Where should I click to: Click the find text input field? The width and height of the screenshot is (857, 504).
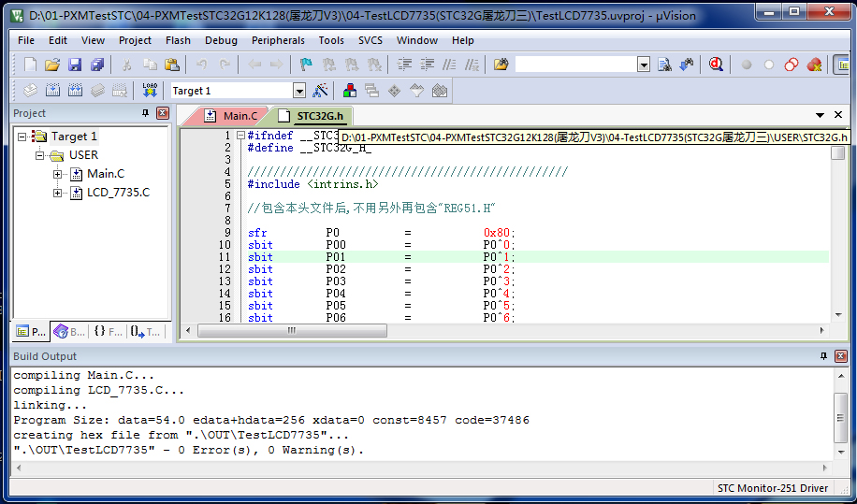pos(575,65)
